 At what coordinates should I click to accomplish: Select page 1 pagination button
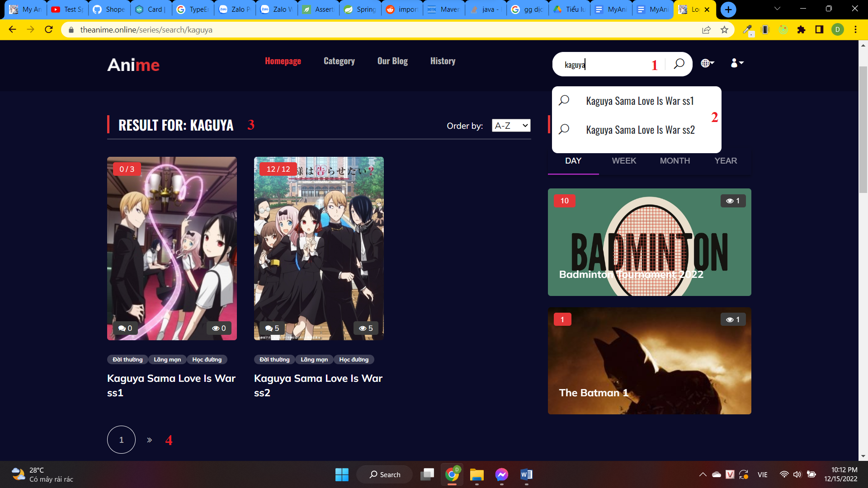[121, 440]
